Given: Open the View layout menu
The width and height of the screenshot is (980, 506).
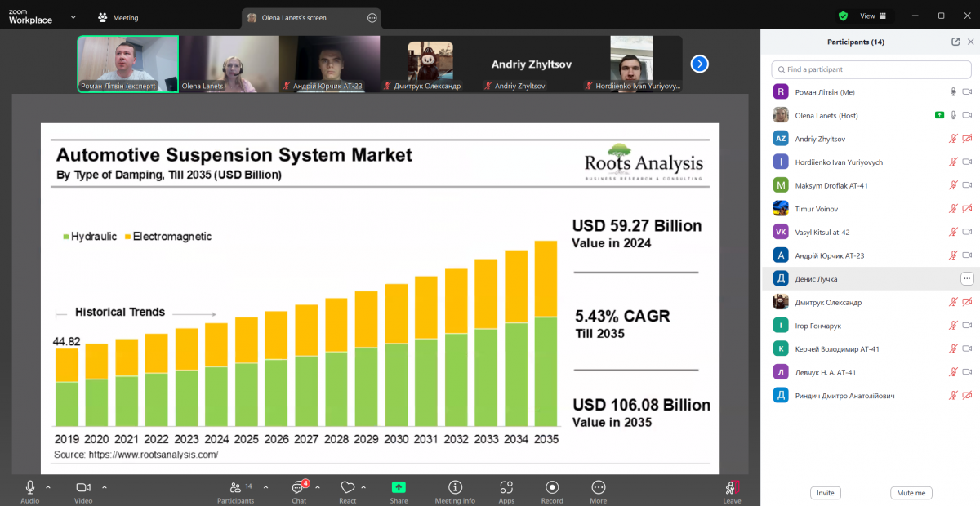Looking at the screenshot, I should (872, 16).
